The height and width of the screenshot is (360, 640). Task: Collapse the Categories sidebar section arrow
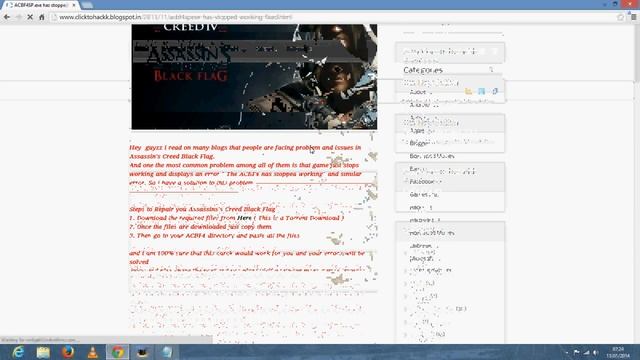[x=491, y=70]
